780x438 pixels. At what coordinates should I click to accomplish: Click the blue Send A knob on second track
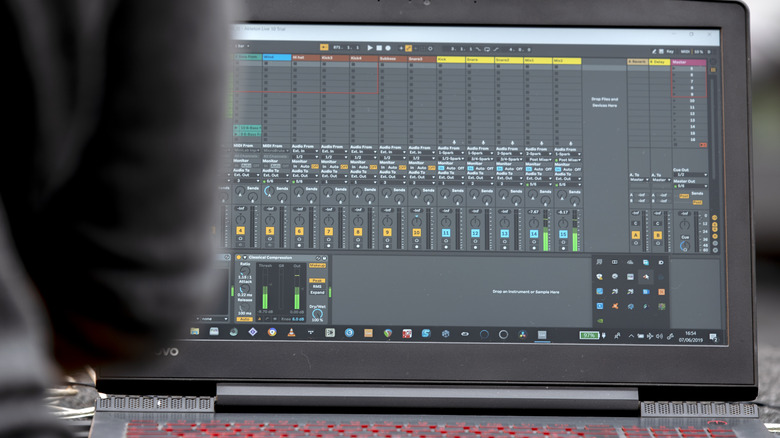coord(269,191)
